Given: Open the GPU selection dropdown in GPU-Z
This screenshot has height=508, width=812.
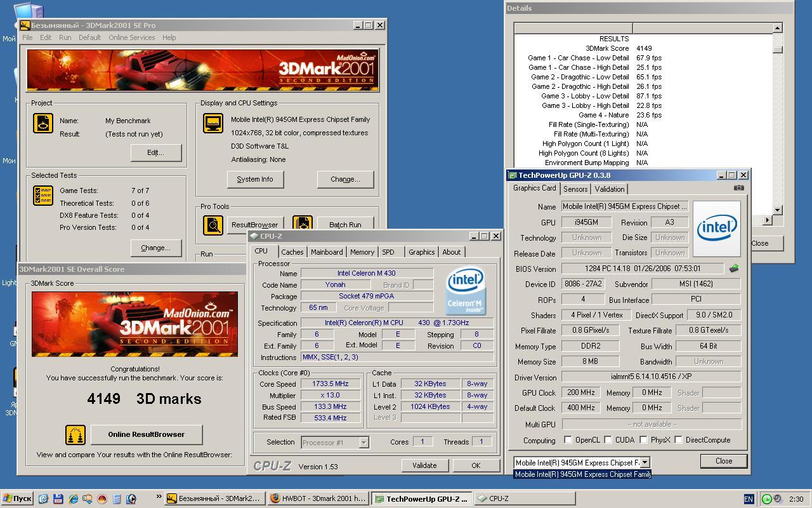Looking at the screenshot, I should (x=645, y=463).
